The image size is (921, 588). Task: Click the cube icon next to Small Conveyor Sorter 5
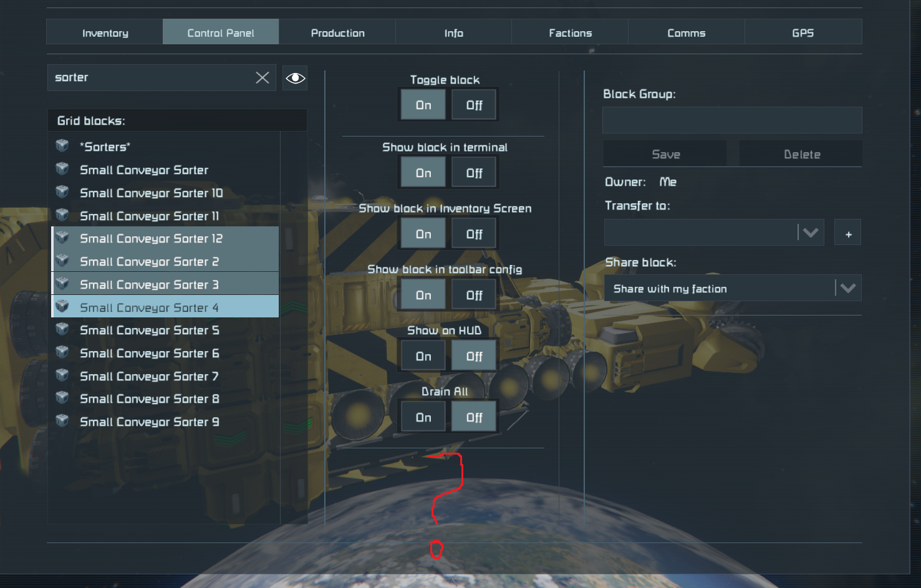coord(62,329)
